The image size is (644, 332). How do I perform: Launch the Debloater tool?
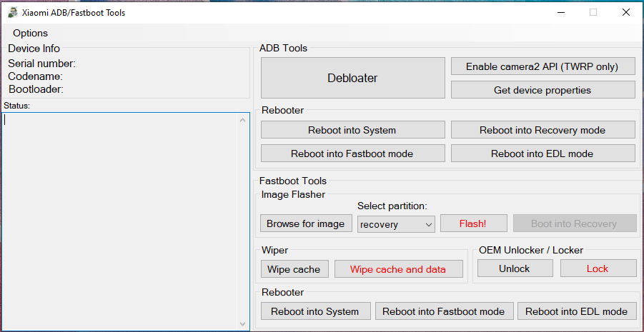coord(353,78)
